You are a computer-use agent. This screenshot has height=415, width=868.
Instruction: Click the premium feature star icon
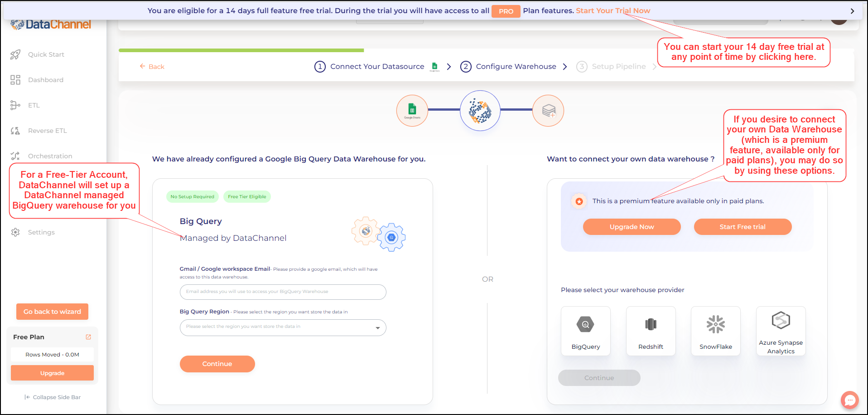(579, 201)
